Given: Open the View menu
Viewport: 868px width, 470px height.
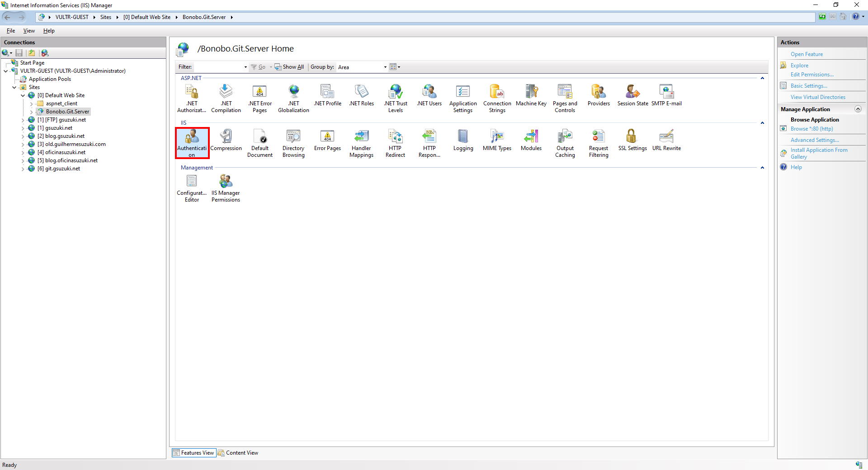Looking at the screenshot, I should click(x=29, y=31).
